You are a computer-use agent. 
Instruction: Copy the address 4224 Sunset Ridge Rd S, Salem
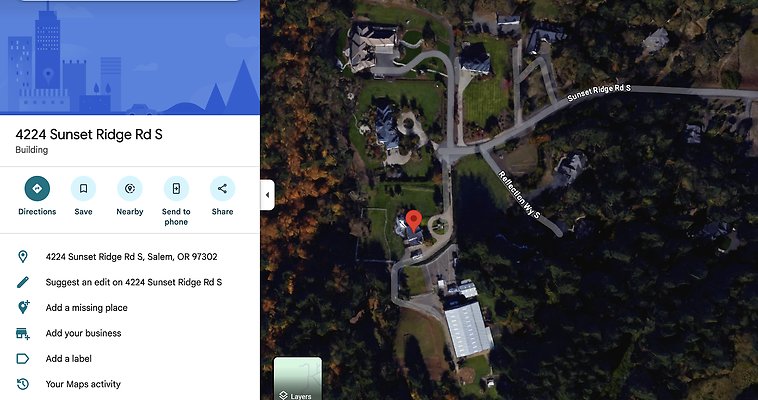pos(131,256)
